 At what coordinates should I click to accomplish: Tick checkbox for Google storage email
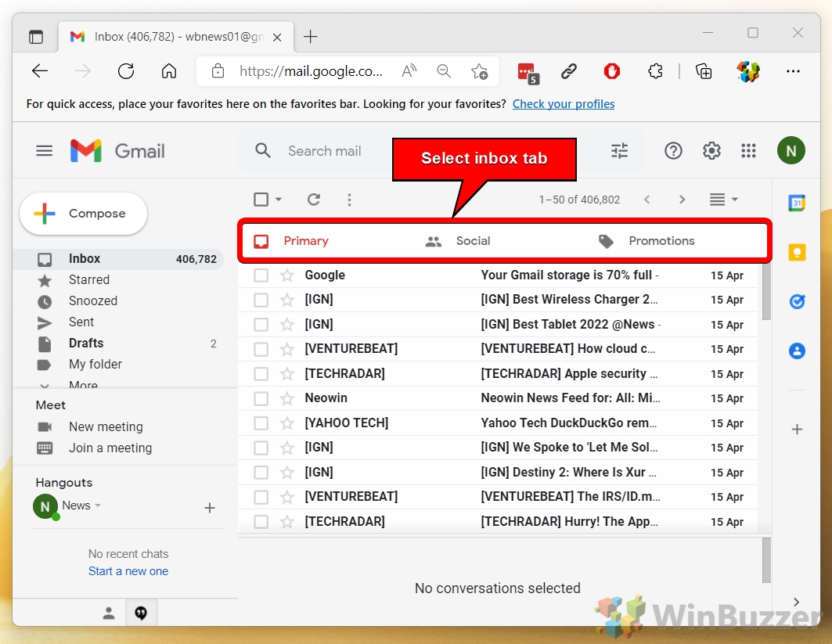coord(261,275)
